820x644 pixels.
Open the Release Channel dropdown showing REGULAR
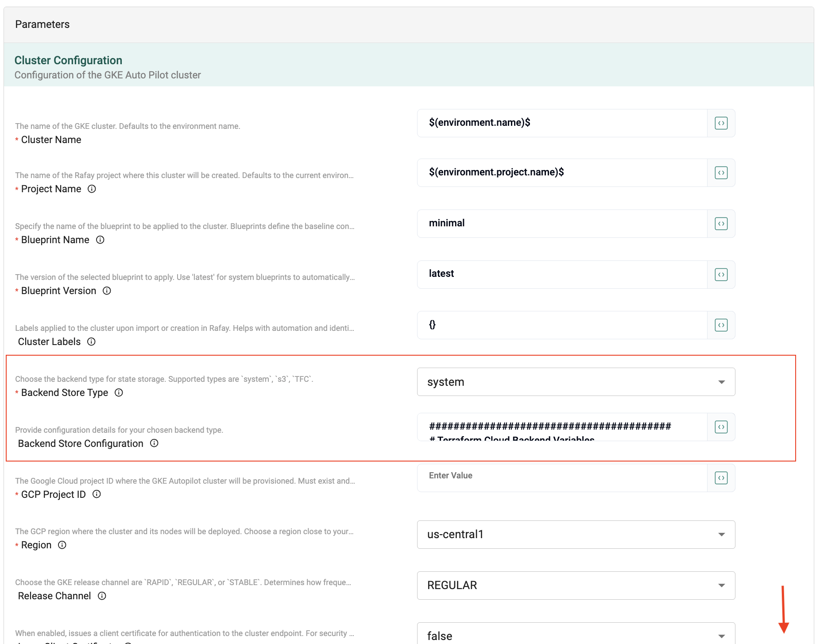[576, 586]
